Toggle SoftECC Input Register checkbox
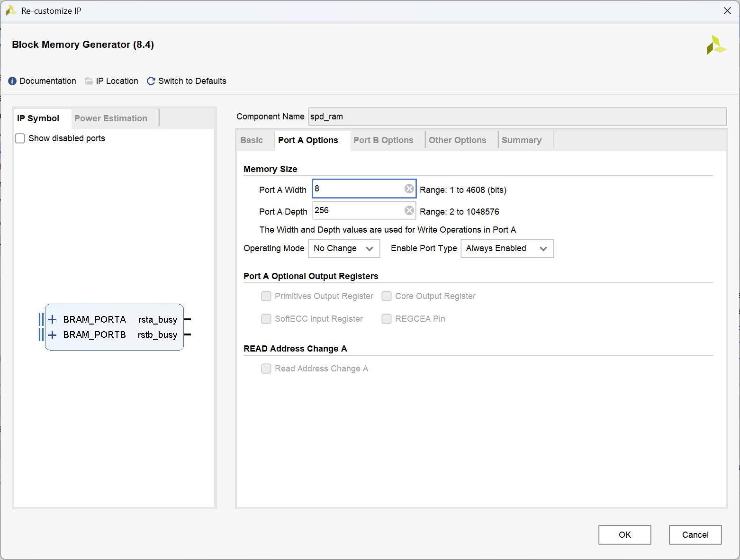Image resolution: width=740 pixels, height=560 pixels. (x=266, y=319)
